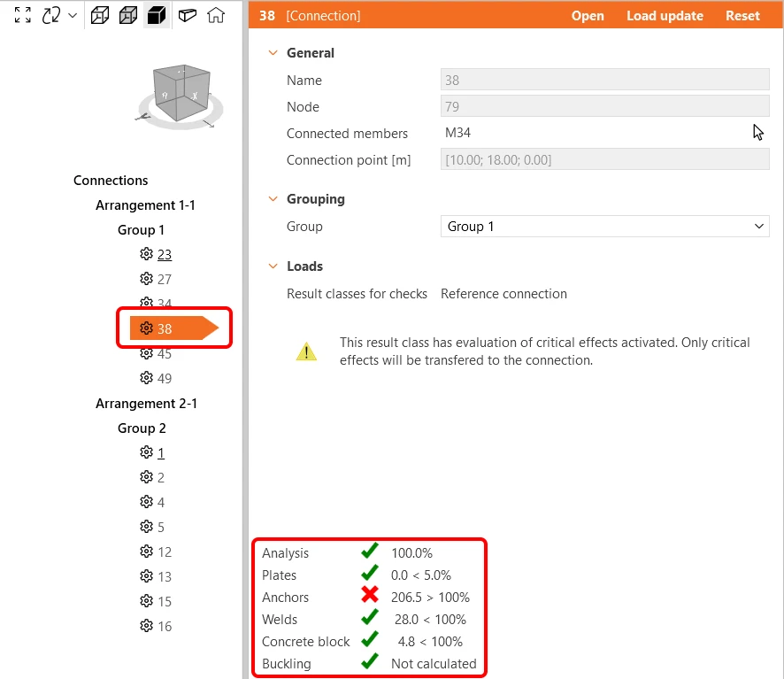Select connection 23 in Group 1
The height and width of the screenshot is (679, 784).
(x=156, y=255)
